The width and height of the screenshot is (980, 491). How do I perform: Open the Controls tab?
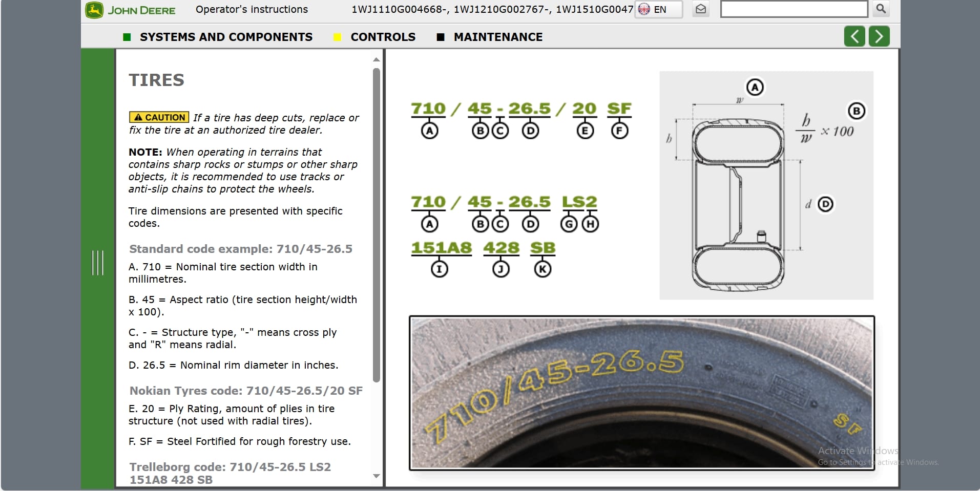pyautogui.click(x=374, y=37)
